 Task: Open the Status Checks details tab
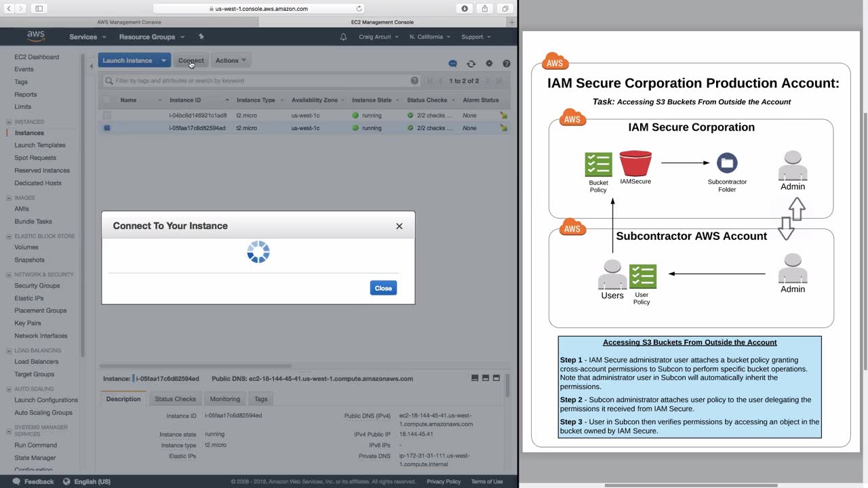[175, 399]
